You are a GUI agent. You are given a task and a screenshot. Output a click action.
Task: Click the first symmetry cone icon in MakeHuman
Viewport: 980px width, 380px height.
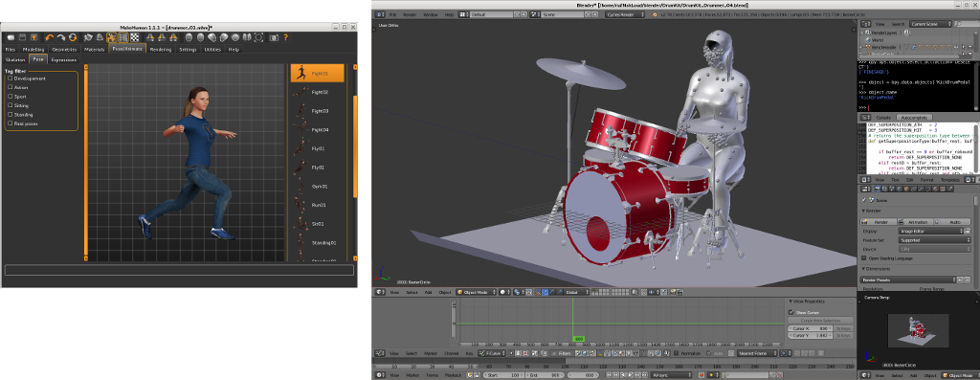pyautogui.click(x=150, y=37)
